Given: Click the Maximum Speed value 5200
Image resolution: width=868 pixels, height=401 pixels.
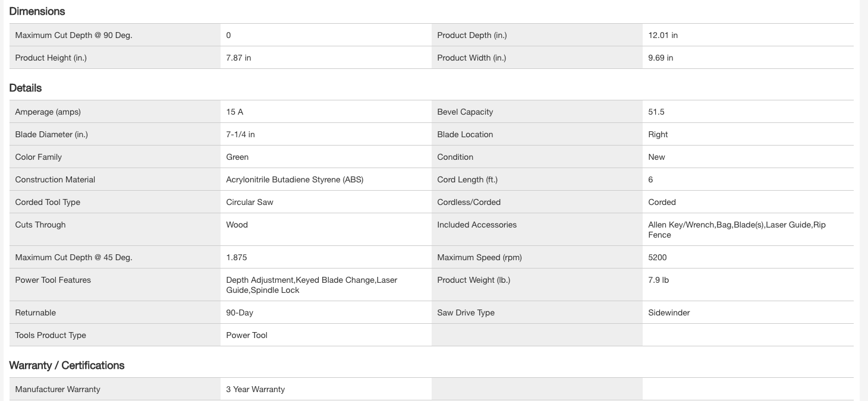Looking at the screenshot, I should pos(658,257).
